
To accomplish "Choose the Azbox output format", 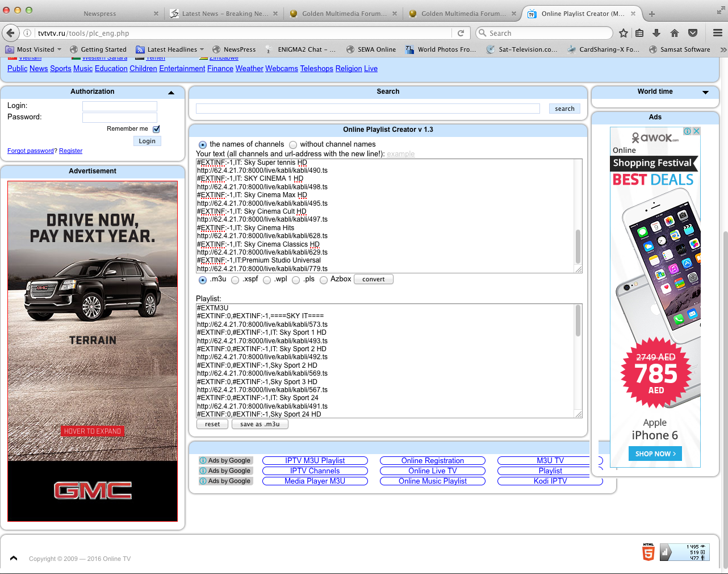I will pyautogui.click(x=324, y=280).
